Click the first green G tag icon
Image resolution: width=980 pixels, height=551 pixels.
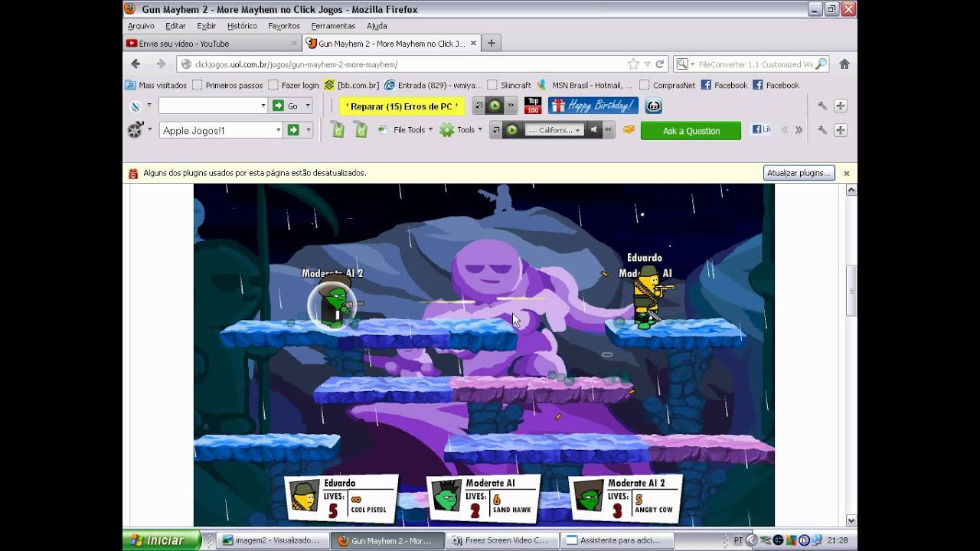[x=338, y=130]
